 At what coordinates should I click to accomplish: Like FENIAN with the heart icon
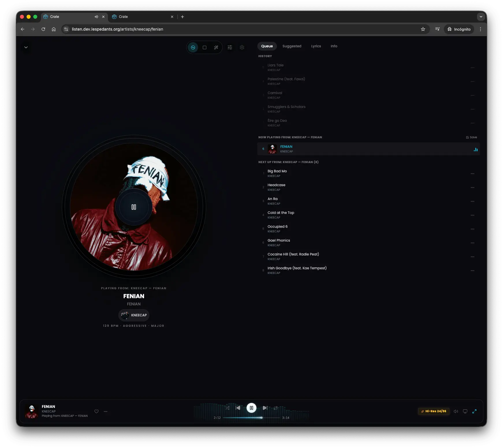(x=96, y=411)
